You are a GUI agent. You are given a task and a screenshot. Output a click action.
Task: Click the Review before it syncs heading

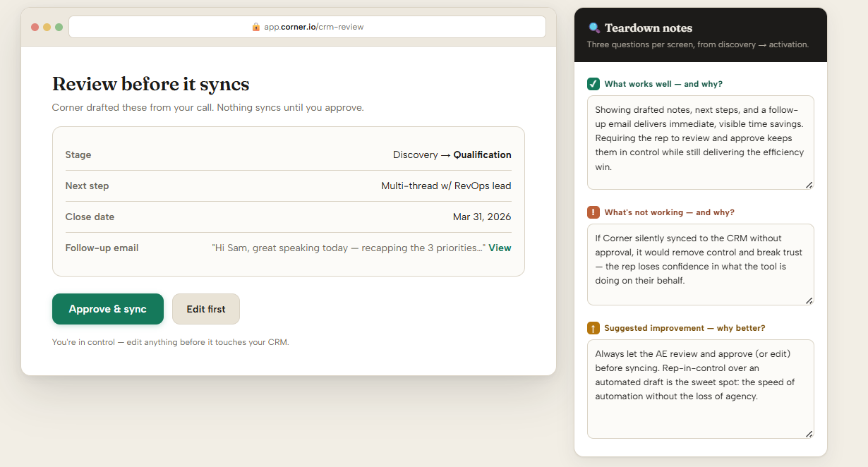coord(151,85)
